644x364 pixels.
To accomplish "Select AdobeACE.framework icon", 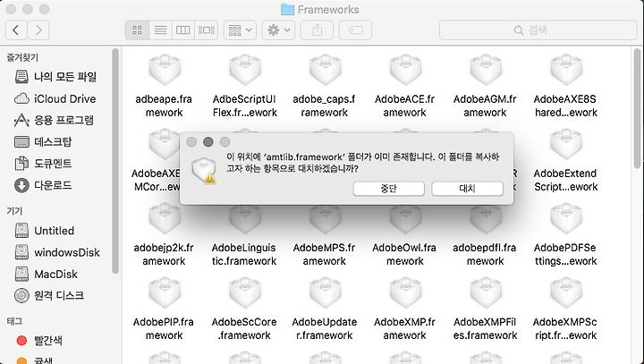I will (405, 71).
